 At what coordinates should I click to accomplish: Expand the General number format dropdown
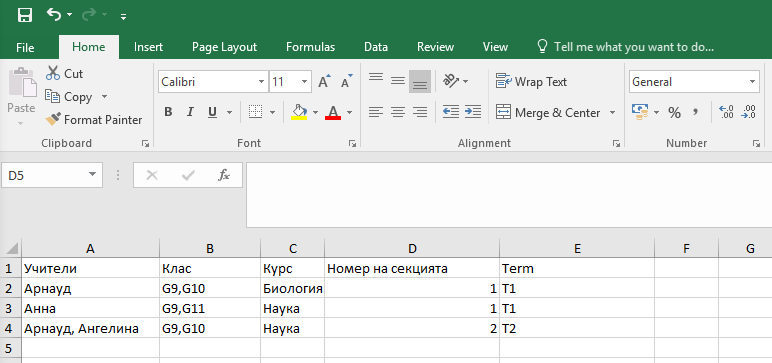coord(753,82)
